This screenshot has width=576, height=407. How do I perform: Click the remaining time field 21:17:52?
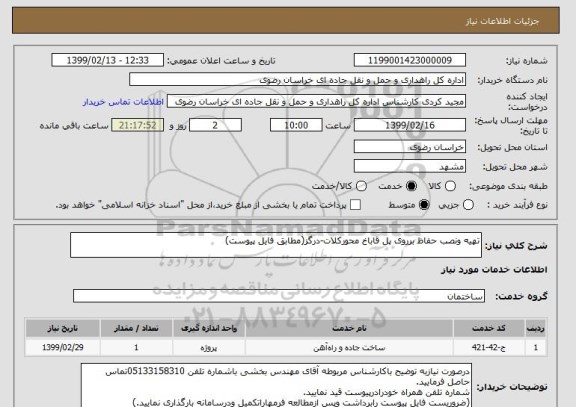[x=137, y=125]
